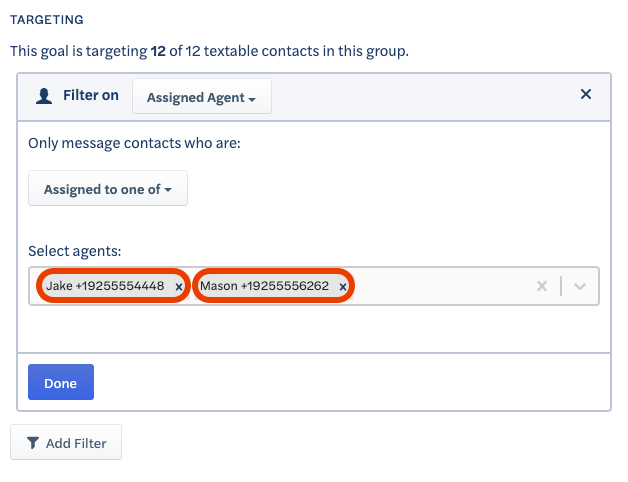
Task: Focus the empty agents input area
Action: (x=443, y=286)
